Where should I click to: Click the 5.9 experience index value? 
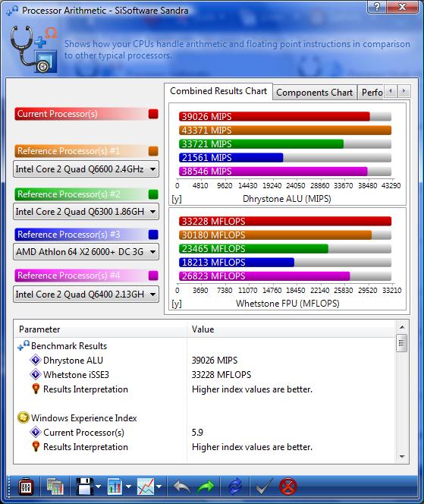click(x=197, y=433)
